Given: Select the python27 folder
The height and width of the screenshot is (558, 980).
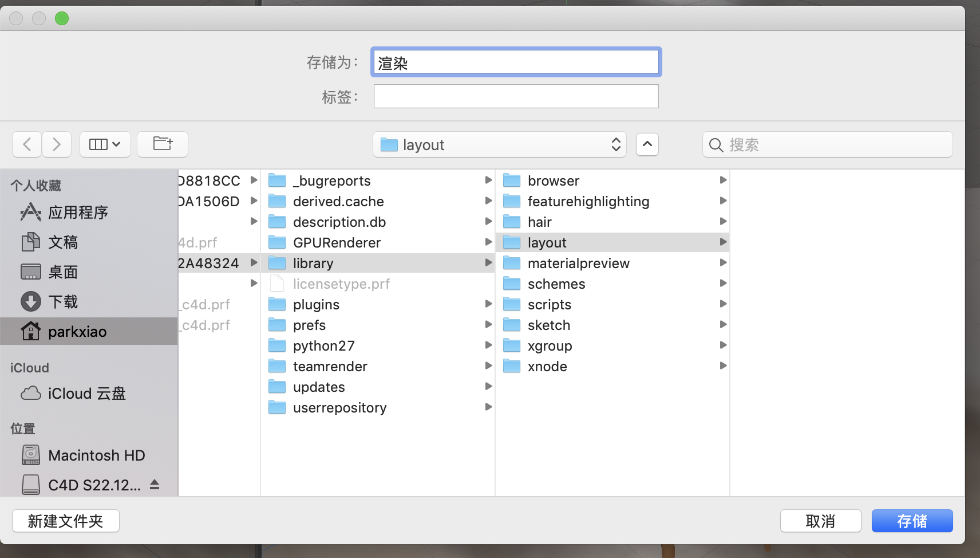Looking at the screenshot, I should click(x=378, y=345).
